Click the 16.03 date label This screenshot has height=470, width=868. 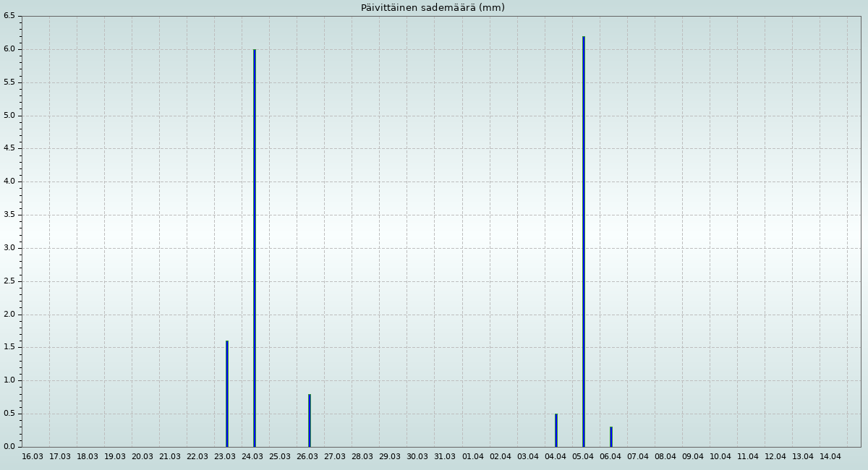33,457
